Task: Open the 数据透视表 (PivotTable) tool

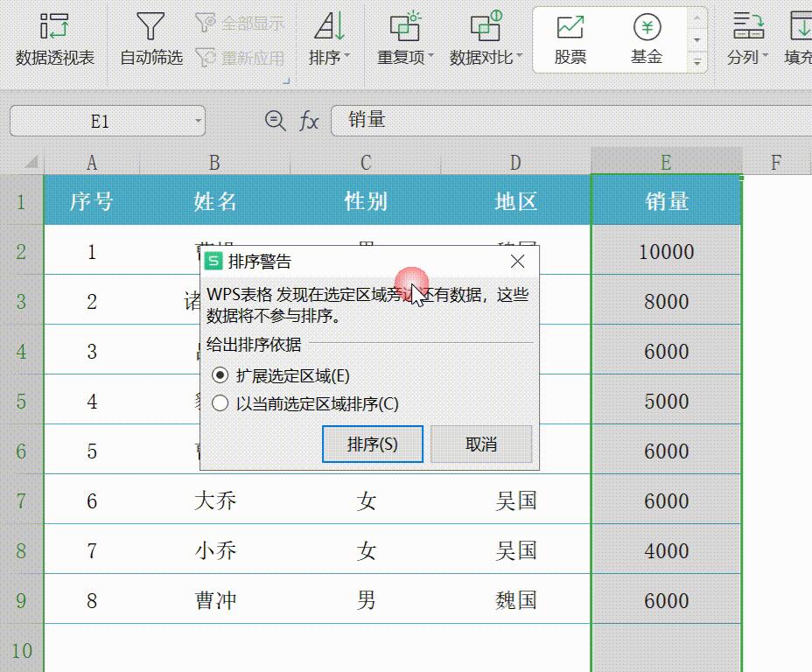Action: (x=55, y=39)
